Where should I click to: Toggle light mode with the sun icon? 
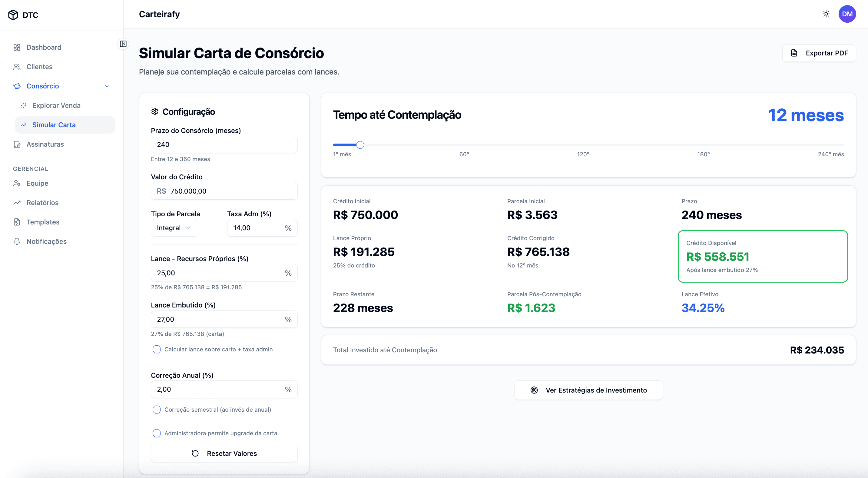point(826,14)
